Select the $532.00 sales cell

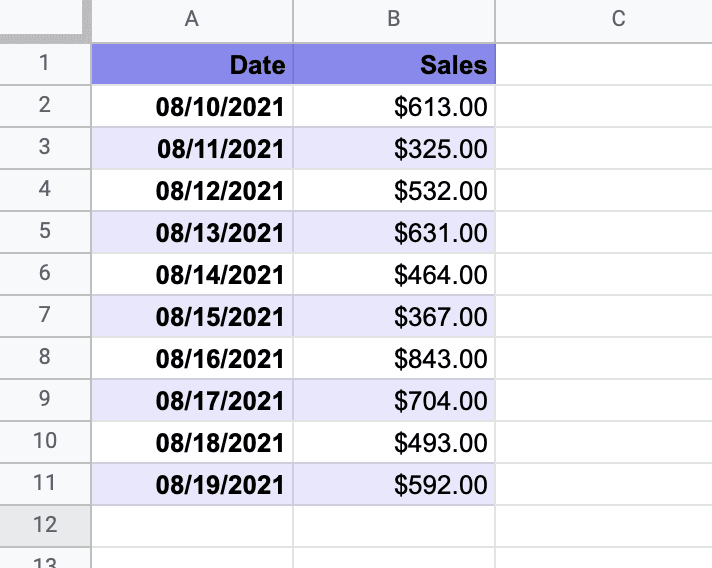(x=394, y=190)
